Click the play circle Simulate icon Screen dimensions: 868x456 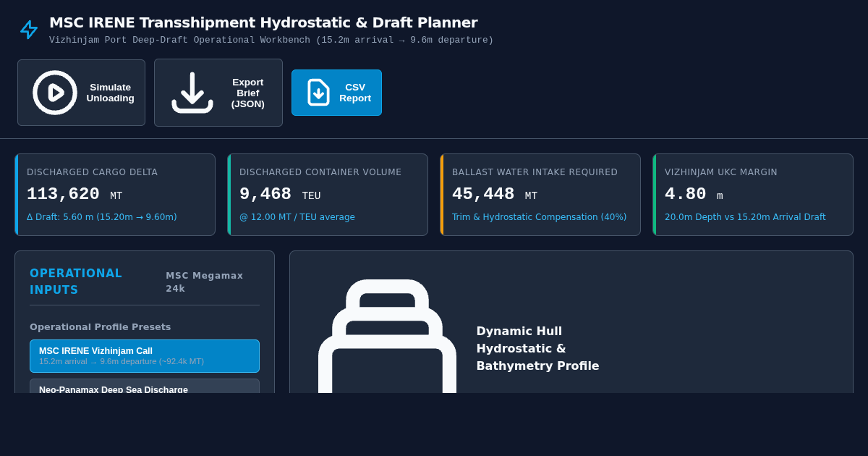click(55, 93)
